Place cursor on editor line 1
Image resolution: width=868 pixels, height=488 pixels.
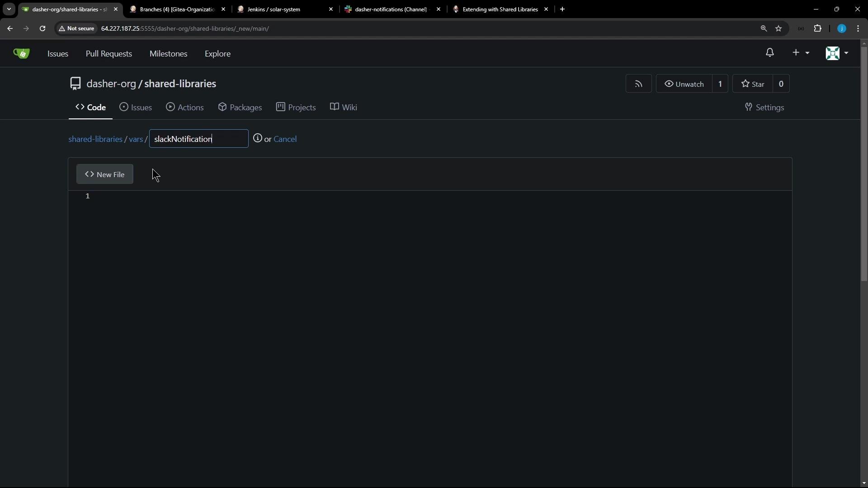tap(441, 196)
